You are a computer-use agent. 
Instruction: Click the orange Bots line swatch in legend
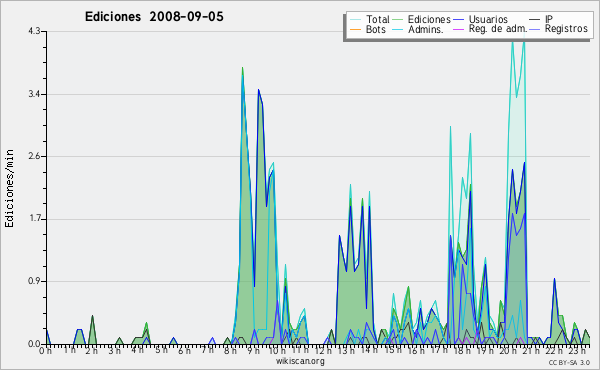click(355, 29)
